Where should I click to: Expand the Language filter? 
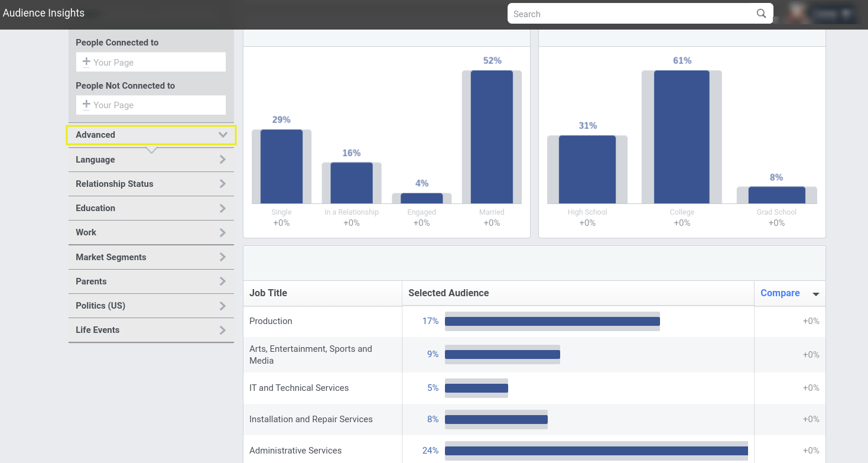click(x=151, y=160)
